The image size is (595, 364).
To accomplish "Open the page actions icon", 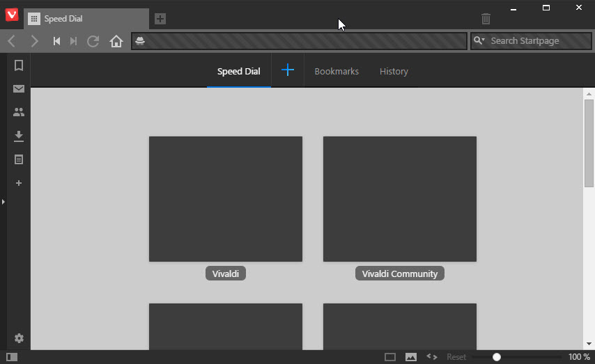I will click(x=432, y=357).
